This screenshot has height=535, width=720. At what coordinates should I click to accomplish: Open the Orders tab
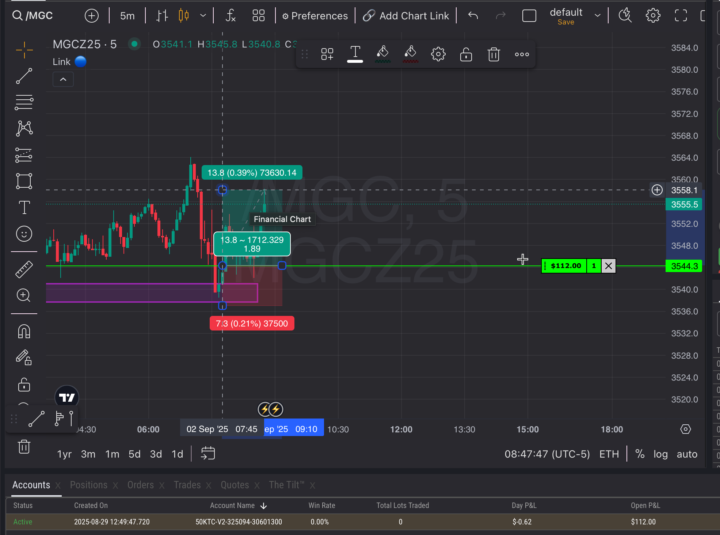coord(140,485)
